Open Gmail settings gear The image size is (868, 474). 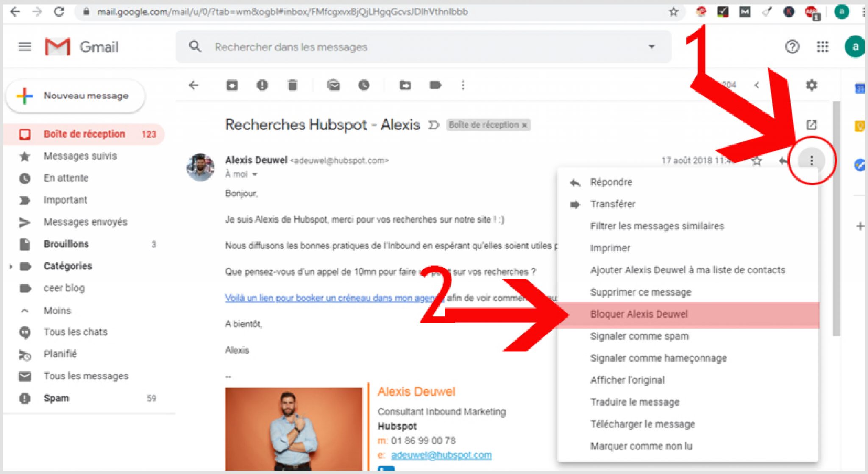(811, 85)
